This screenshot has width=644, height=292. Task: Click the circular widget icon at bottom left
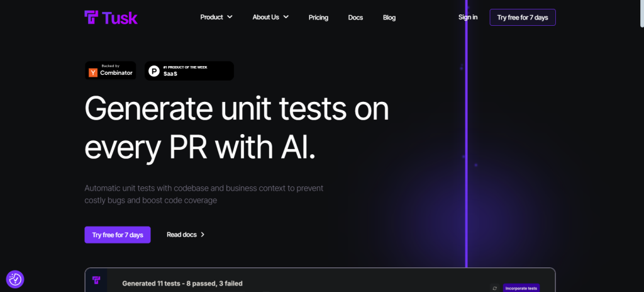[x=15, y=279]
